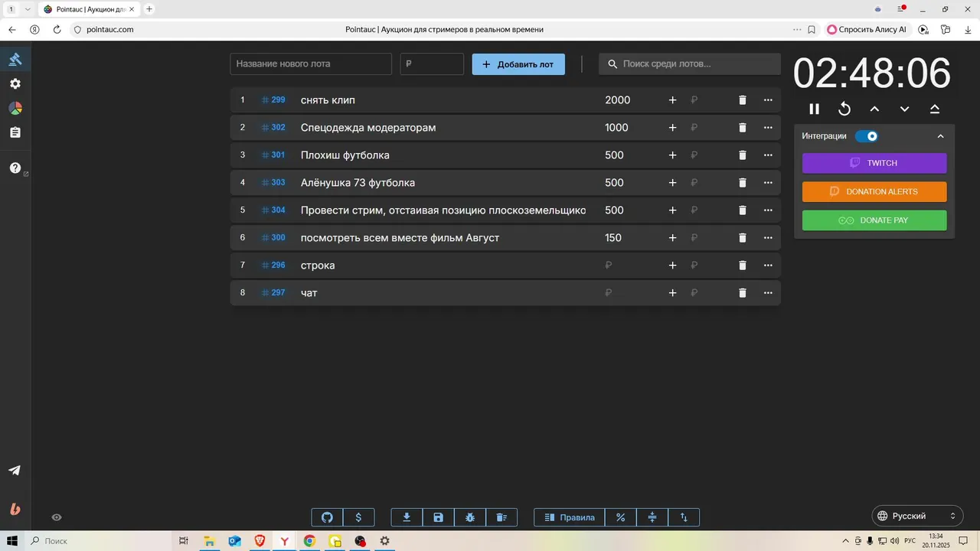Click the clear lots list icon at bottom

[x=501, y=517]
